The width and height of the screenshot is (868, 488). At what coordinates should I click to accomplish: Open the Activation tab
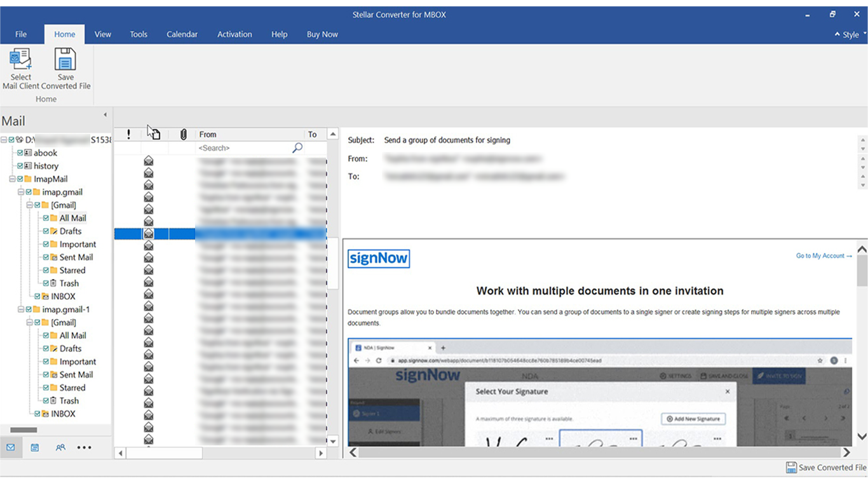point(234,34)
